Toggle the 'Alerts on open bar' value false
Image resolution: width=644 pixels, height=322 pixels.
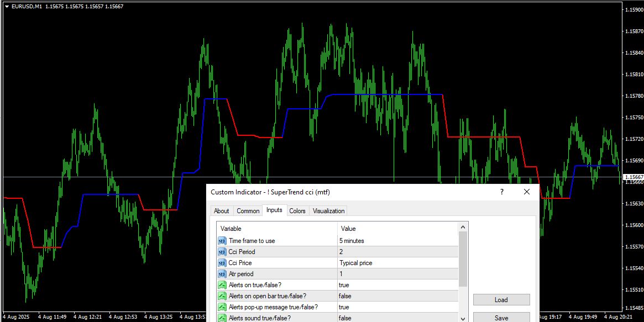point(398,296)
